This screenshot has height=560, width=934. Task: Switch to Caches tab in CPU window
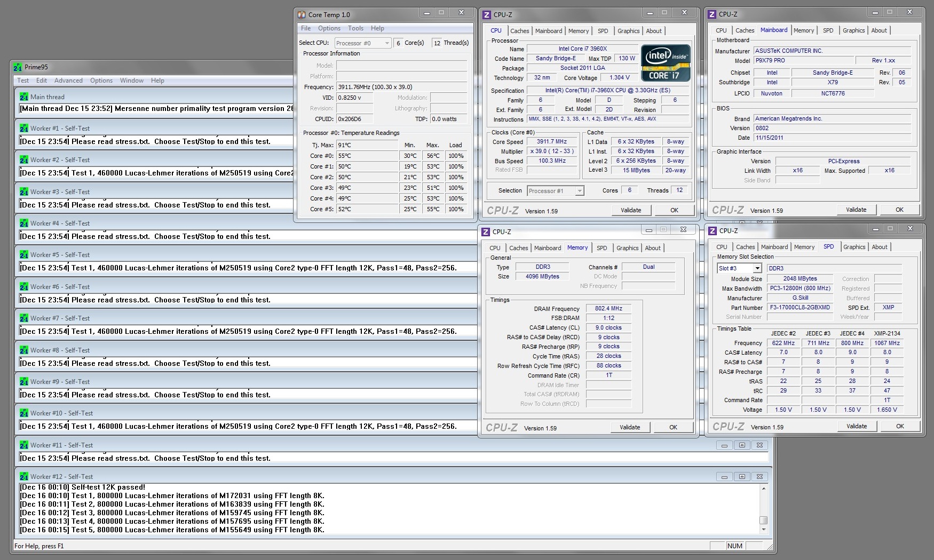pos(519,31)
